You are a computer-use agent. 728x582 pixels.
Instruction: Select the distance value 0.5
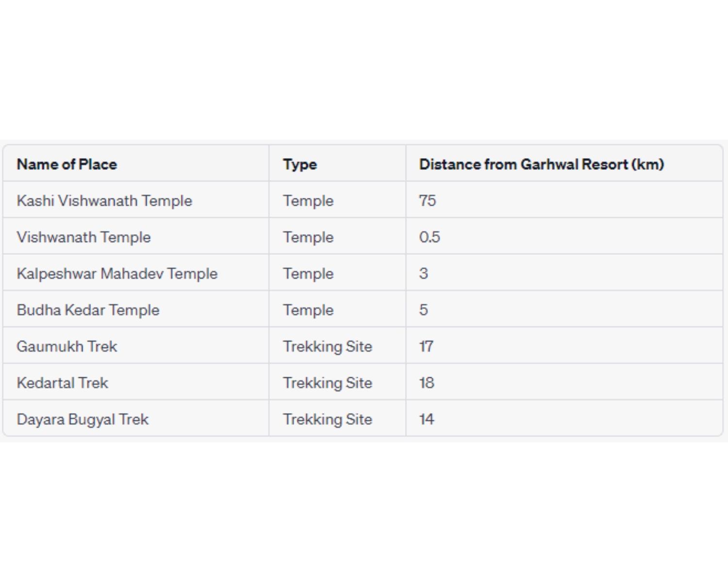[430, 237]
